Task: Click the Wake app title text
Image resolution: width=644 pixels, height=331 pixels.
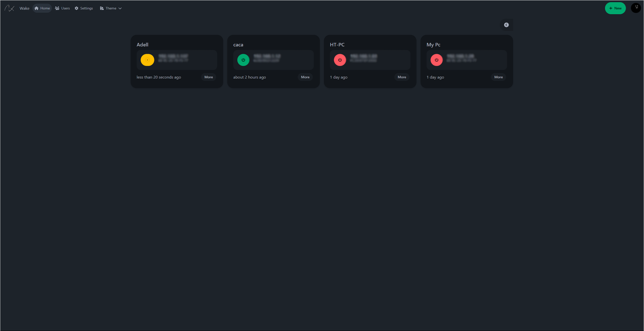Action: point(24,8)
